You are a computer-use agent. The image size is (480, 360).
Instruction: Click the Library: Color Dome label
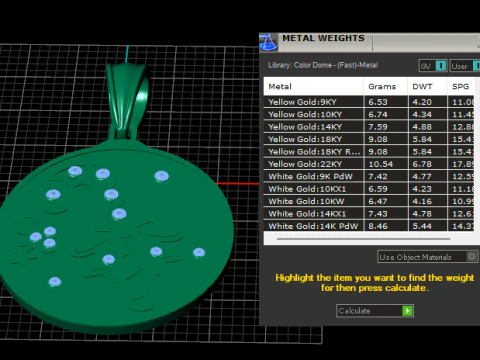coord(323,65)
